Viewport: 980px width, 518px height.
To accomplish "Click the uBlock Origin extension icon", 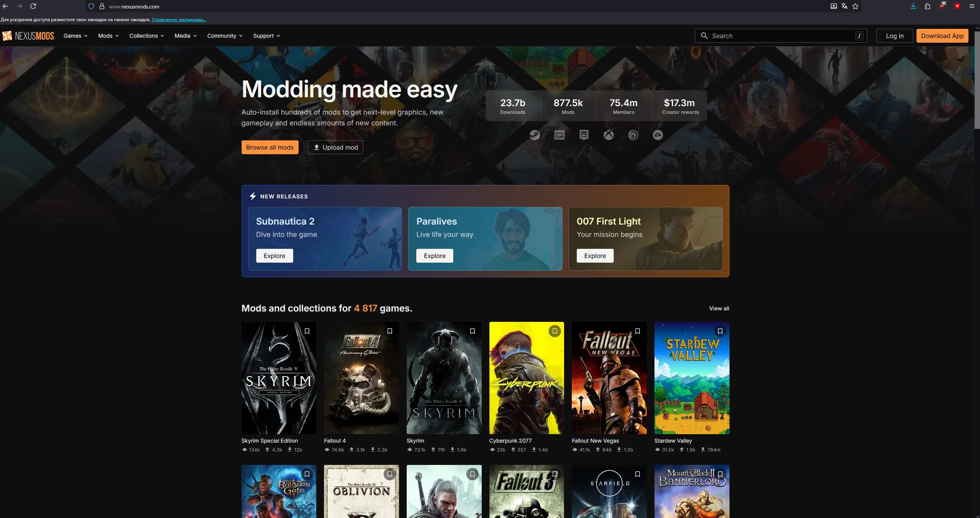I will click(942, 6).
